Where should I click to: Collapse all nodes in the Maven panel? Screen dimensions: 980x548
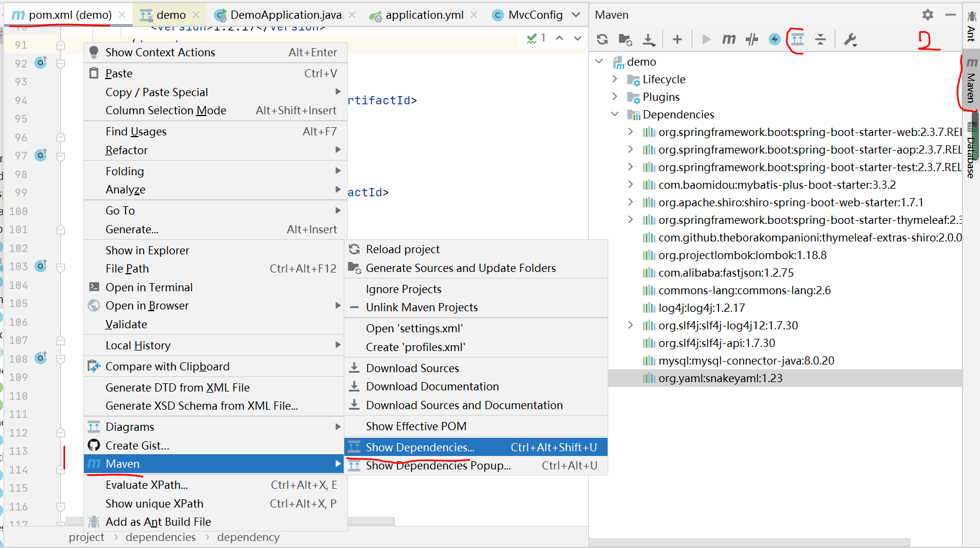pos(820,39)
